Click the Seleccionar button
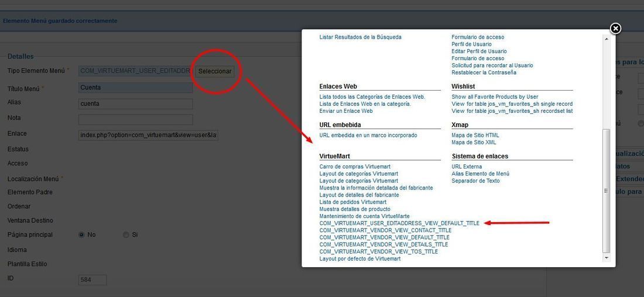Image resolution: width=644 pixels, height=297 pixels. click(215, 71)
